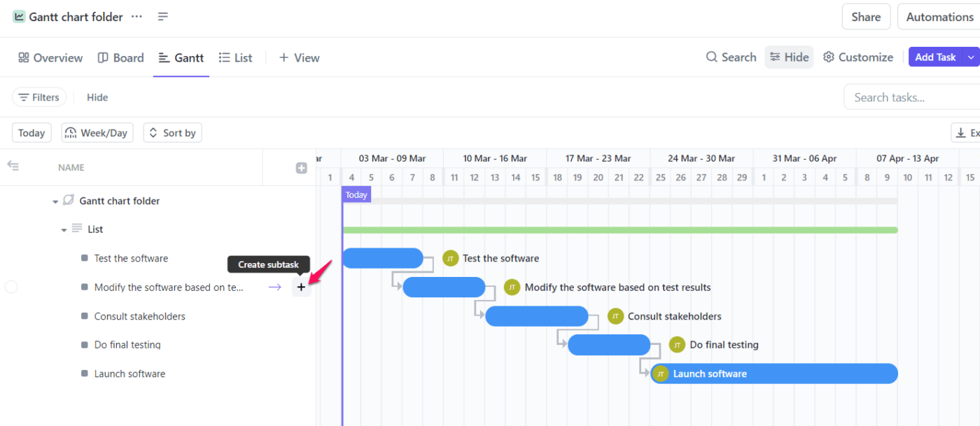Click status square of Launch software

[x=85, y=374]
